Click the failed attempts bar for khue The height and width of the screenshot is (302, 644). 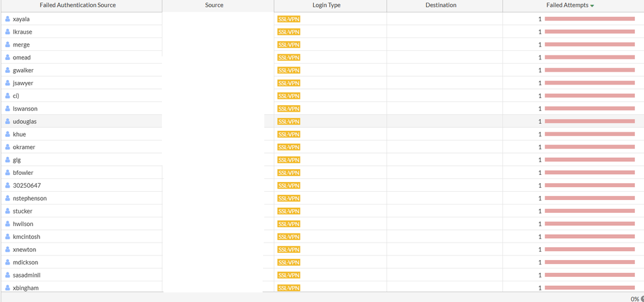click(x=589, y=134)
